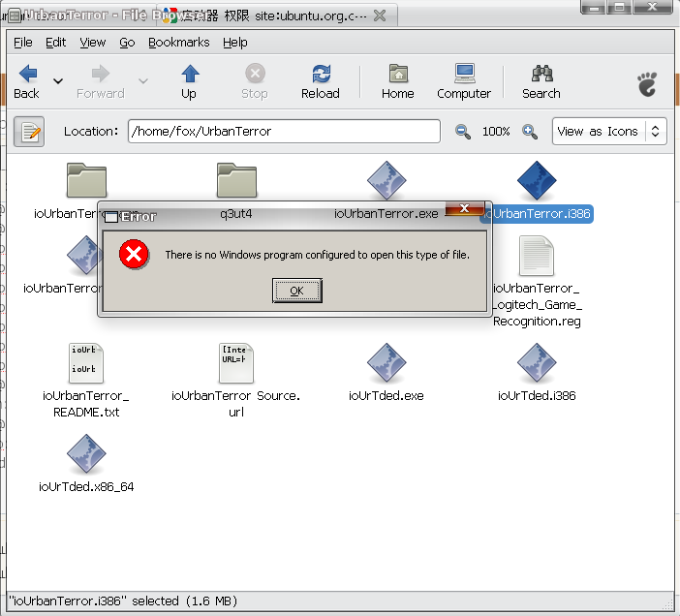Click the 'ioUrTded.x86_64' file name label

coord(86,487)
